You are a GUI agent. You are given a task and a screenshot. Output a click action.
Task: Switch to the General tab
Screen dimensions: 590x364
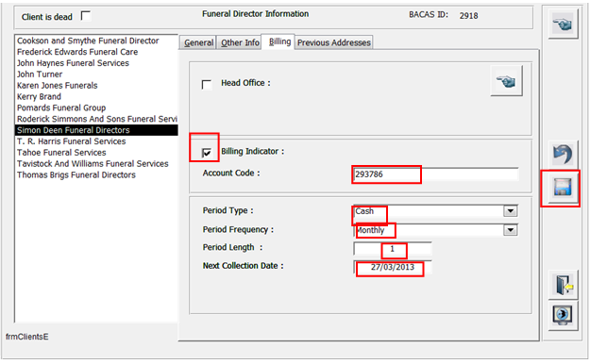[x=198, y=42]
